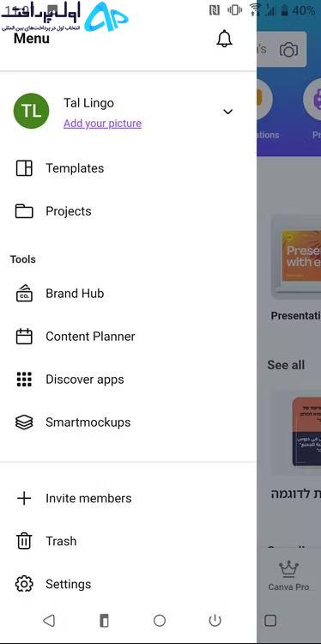Tap the Discover apps grid icon
321x644 pixels.
(24, 379)
